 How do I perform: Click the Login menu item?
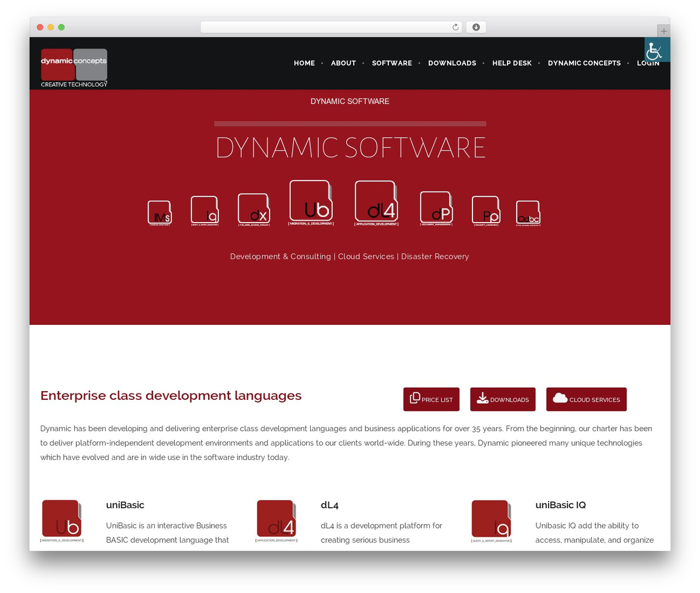click(648, 63)
